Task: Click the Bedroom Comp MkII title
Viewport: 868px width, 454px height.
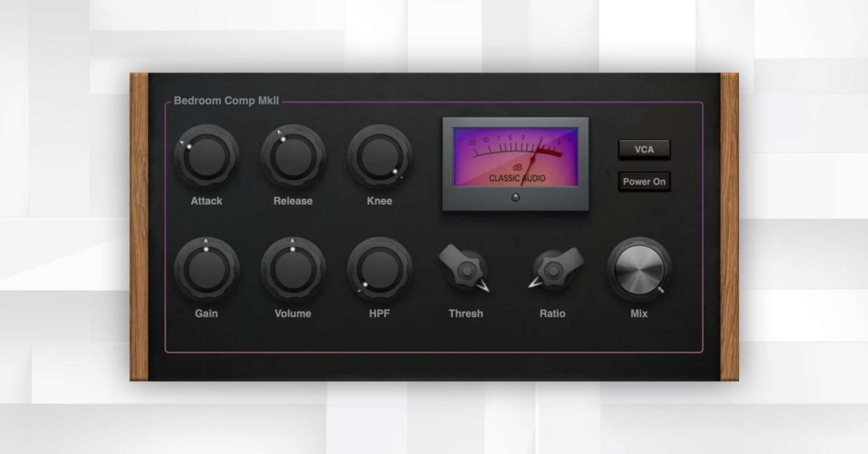Action: 226,101
